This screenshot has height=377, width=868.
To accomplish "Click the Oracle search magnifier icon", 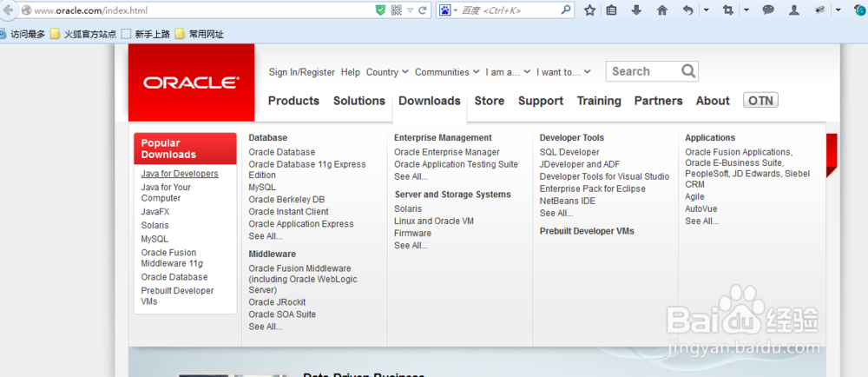I will pos(688,71).
